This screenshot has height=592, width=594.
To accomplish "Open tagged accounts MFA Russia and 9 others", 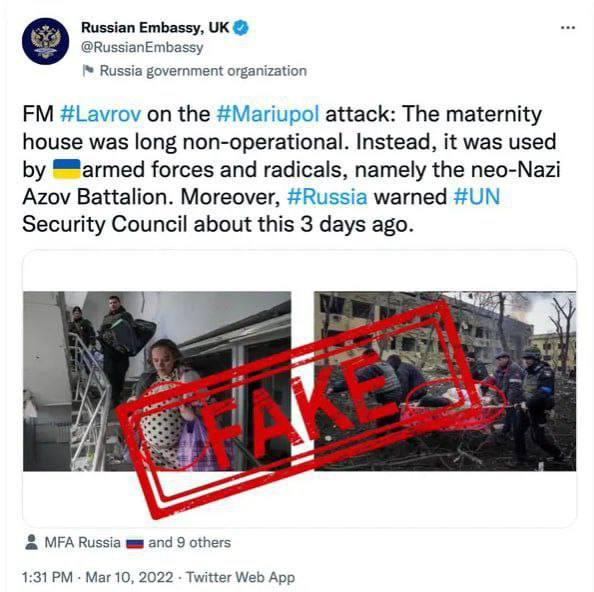I will tap(138, 542).
